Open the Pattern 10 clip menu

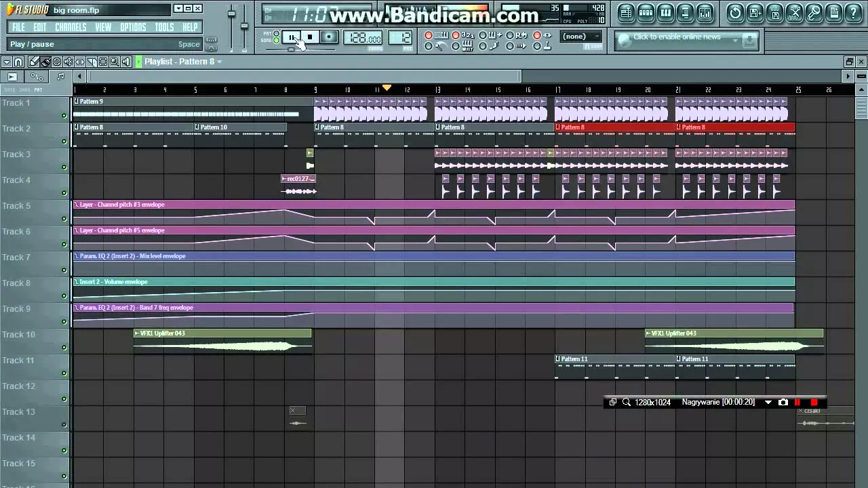click(x=197, y=127)
